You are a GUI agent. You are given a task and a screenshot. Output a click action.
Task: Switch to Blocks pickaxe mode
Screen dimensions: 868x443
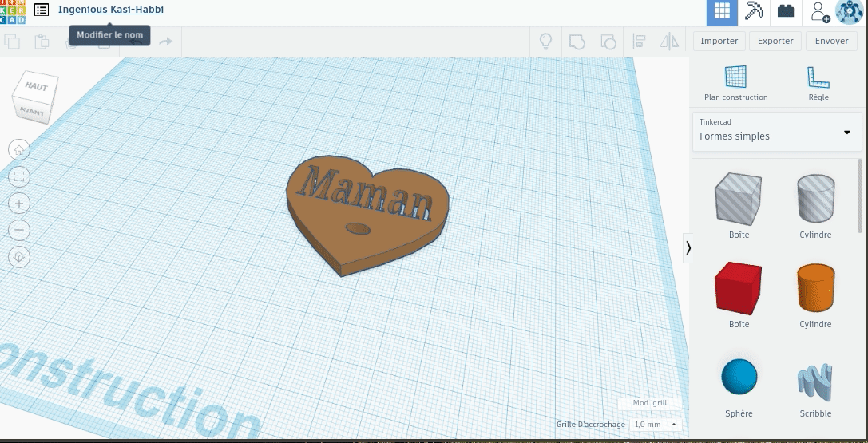[x=754, y=11]
